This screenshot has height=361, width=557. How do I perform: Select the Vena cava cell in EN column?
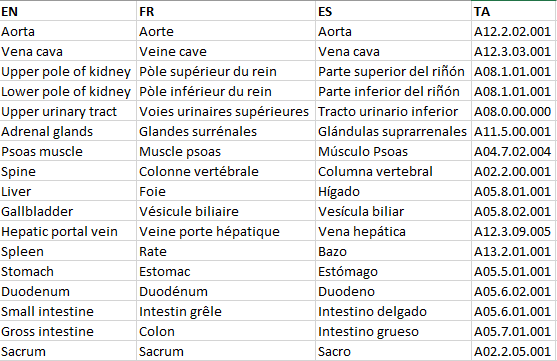[68, 52]
